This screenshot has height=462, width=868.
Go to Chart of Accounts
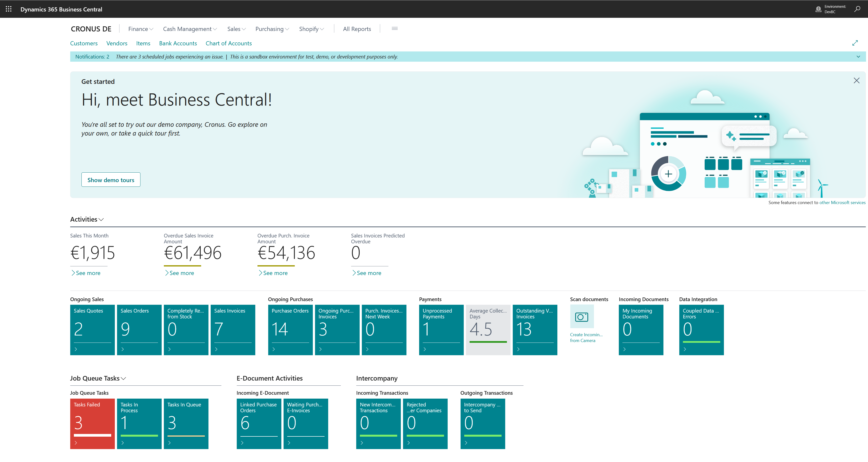229,43
